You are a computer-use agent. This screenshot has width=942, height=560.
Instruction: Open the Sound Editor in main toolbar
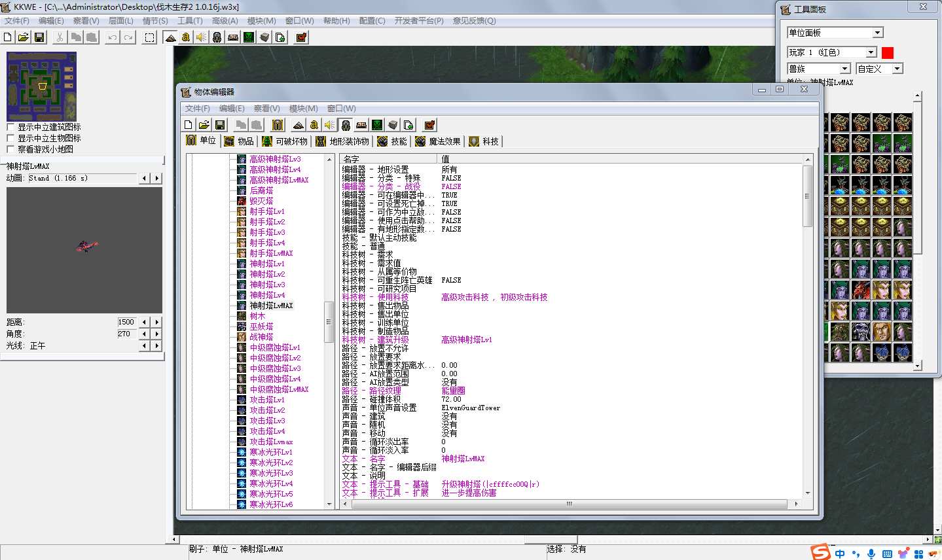click(x=202, y=37)
